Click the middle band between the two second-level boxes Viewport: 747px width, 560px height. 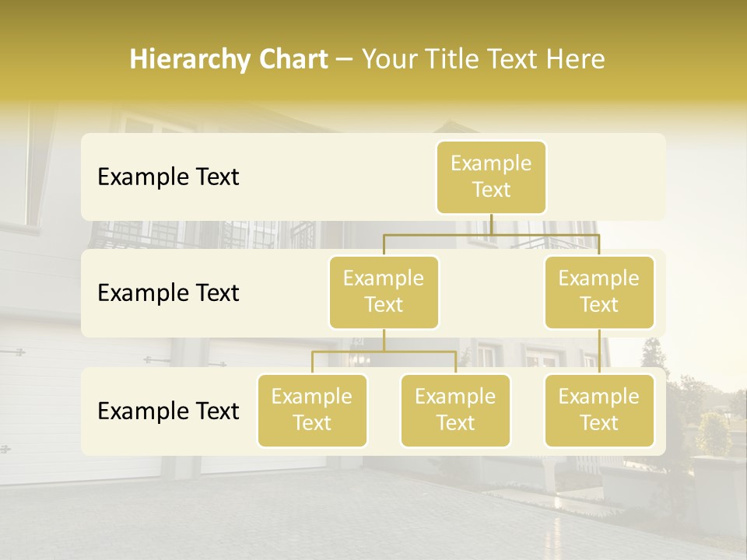[x=492, y=293]
